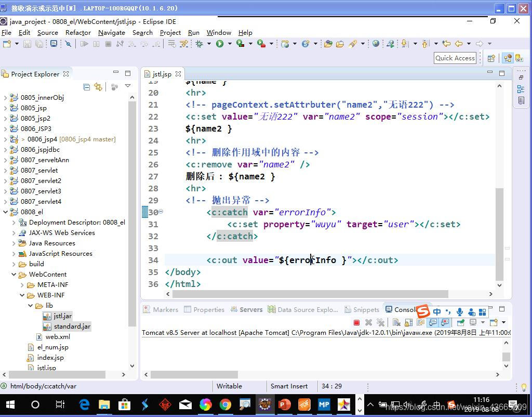The image size is (532, 417).
Task: Open the Navigate menu
Action: pos(112,33)
